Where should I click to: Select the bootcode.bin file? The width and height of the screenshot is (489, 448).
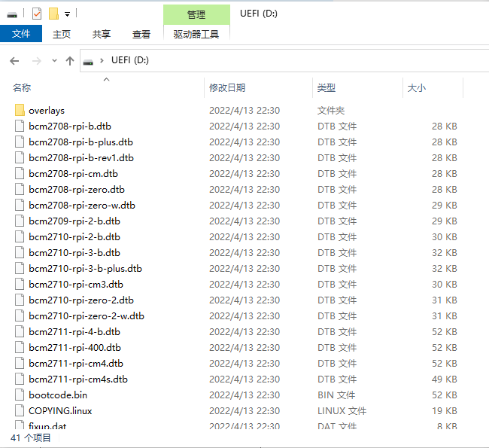pos(58,395)
